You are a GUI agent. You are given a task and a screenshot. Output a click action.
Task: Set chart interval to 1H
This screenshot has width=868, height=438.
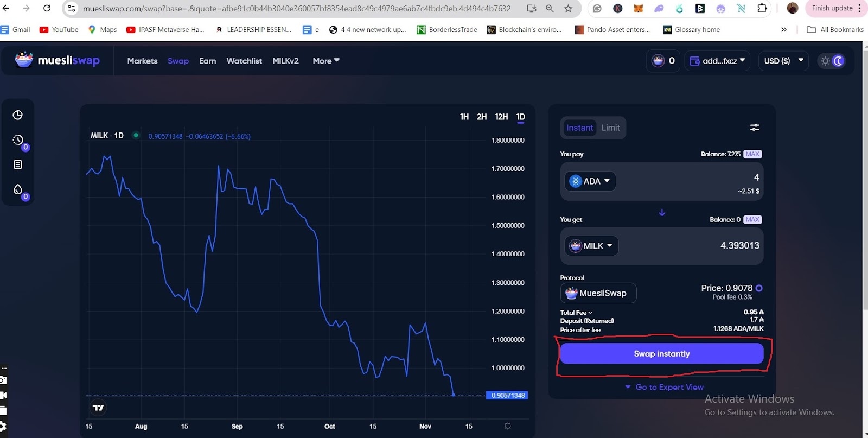click(464, 117)
